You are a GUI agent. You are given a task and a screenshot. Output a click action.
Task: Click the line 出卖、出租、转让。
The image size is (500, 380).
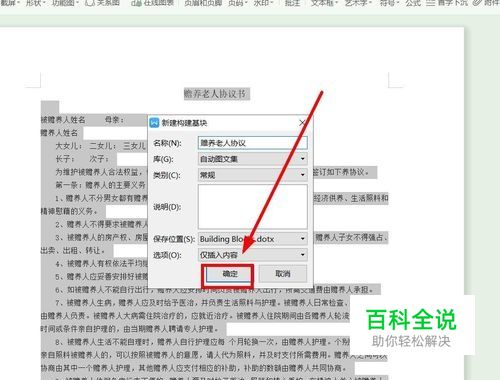coord(73,250)
